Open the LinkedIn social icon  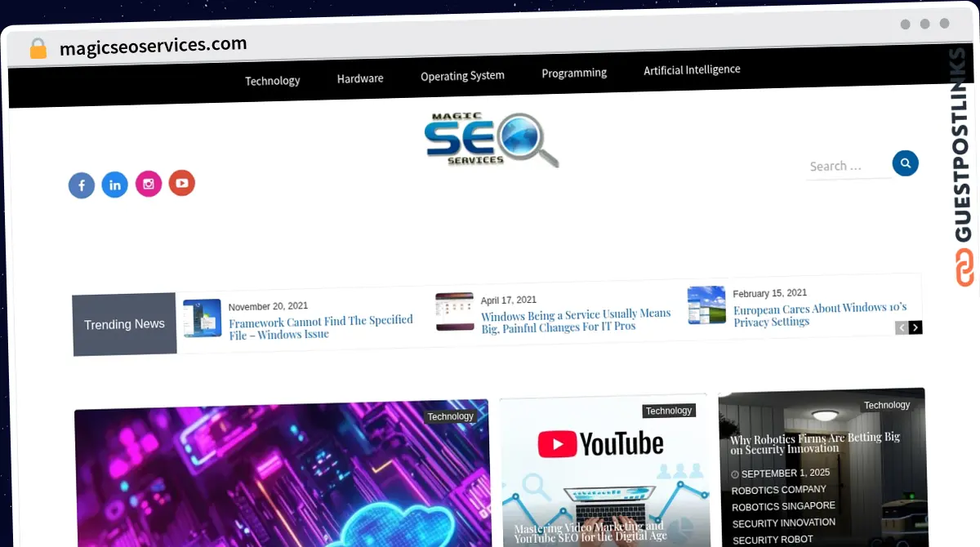[114, 185]
